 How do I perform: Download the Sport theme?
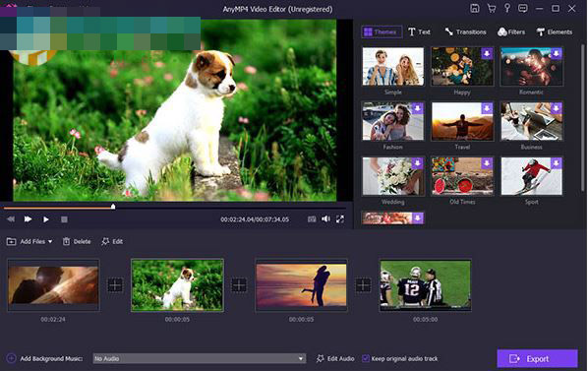click(557, 163)
